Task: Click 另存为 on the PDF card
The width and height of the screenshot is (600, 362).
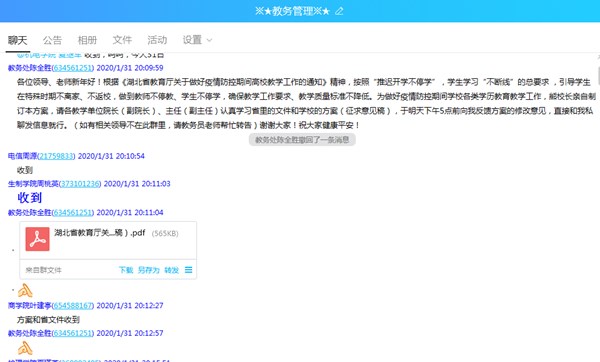Action: [148, 270]
